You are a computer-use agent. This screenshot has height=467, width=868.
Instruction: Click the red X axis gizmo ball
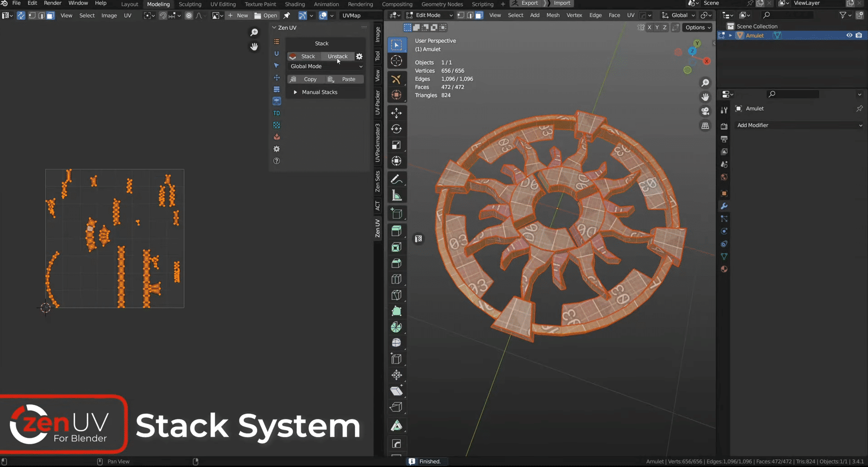tap(707, 61)
